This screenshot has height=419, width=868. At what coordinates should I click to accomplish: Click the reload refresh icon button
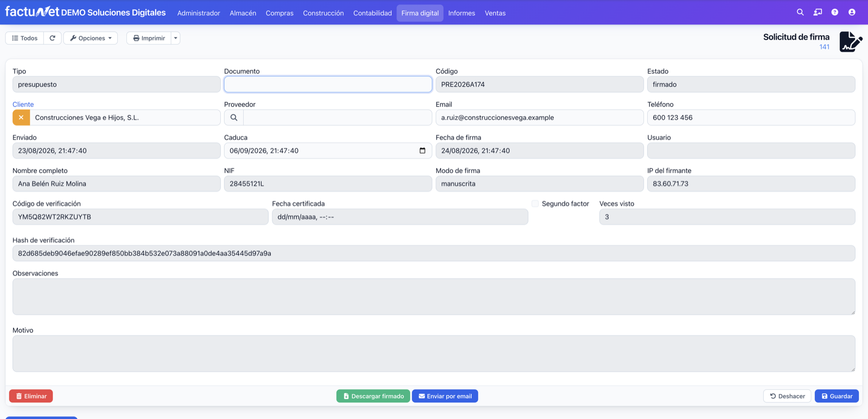pos(53,38)
